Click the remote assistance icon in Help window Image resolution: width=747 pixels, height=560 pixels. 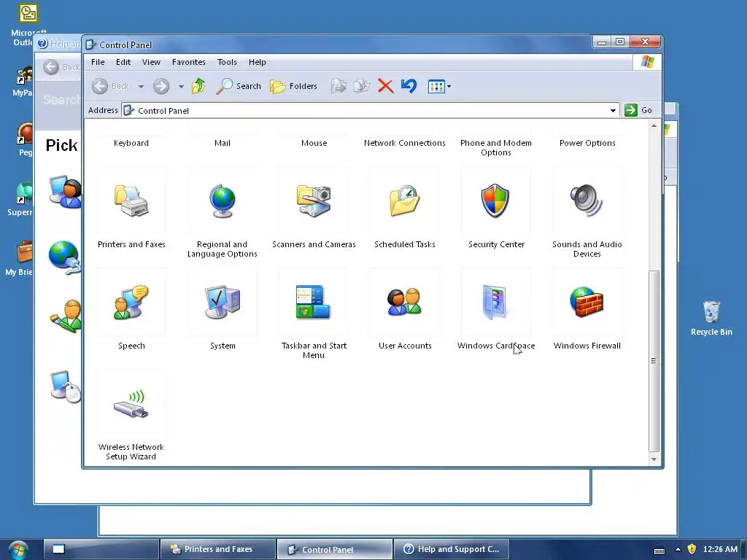click(65, 192)
